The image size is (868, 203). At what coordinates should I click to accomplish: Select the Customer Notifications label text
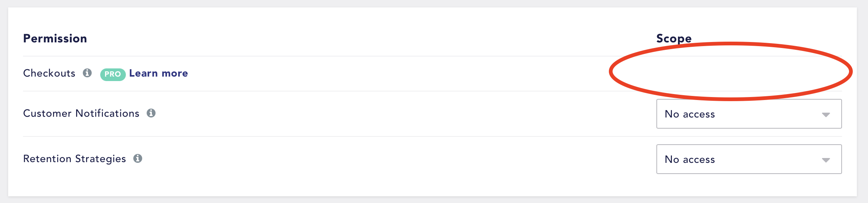pos(81,113)
